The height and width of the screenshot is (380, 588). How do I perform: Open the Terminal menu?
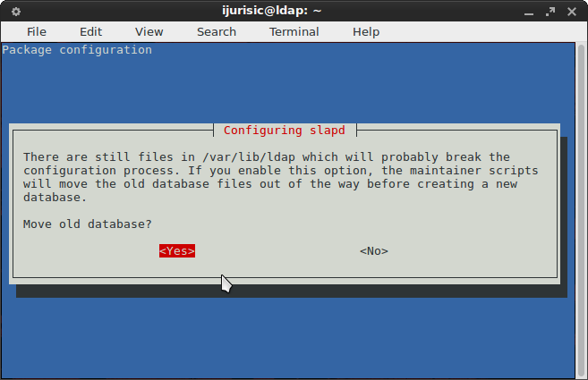[294, 32]
